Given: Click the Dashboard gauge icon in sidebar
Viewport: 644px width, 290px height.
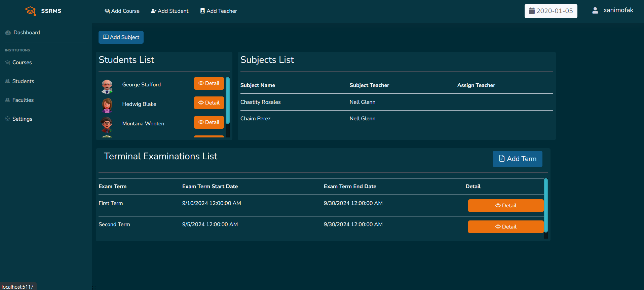Looking at the screenshot, I should click(8, 33).
